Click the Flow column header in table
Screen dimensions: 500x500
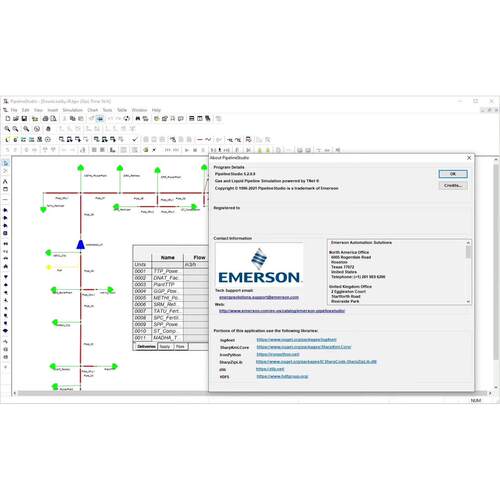(199, 257)
